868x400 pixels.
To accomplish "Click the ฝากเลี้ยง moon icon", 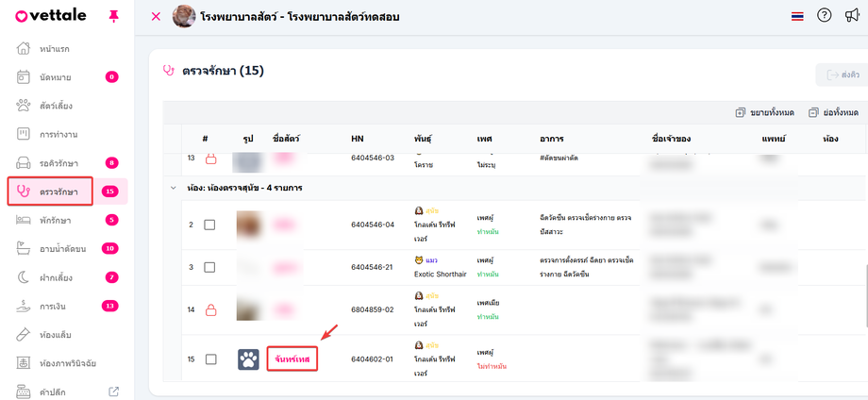I will point(24,277).
